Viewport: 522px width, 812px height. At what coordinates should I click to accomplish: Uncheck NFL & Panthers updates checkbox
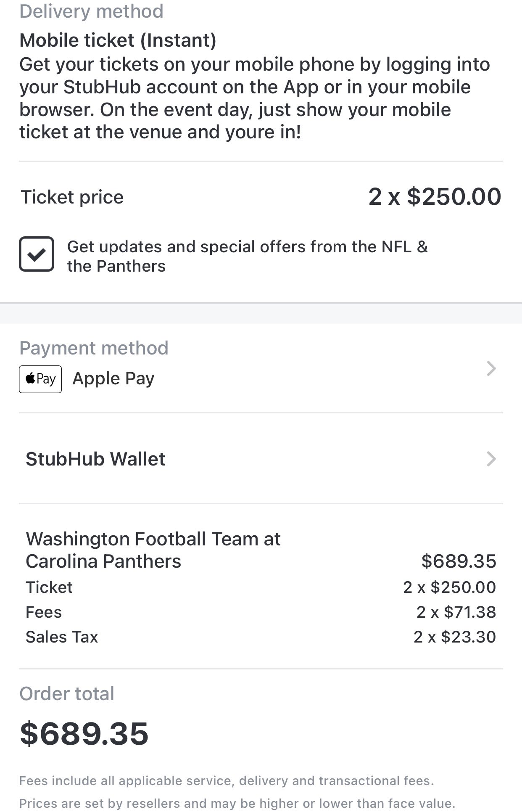click(37, 254)
